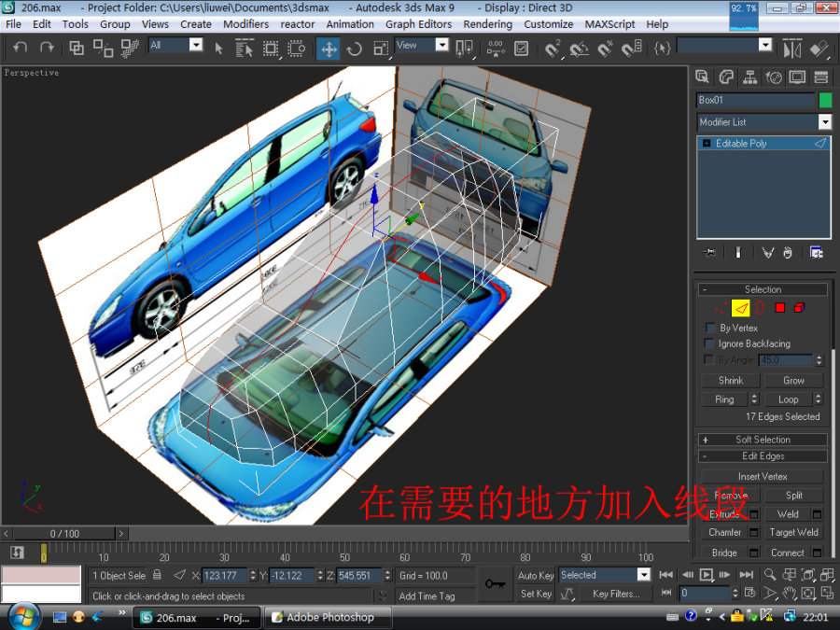
Task: Click the Undo arrow icon
Action: (x=20, y=49)
